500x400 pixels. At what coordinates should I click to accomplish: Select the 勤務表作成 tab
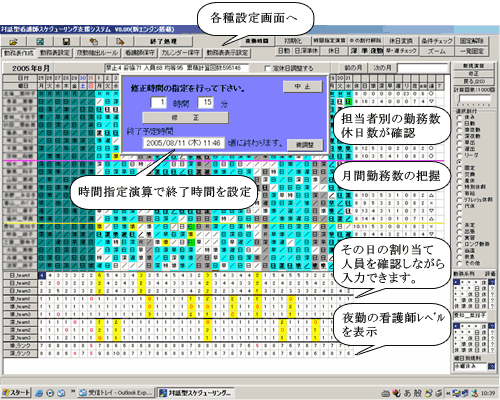(x=19, y=53)
